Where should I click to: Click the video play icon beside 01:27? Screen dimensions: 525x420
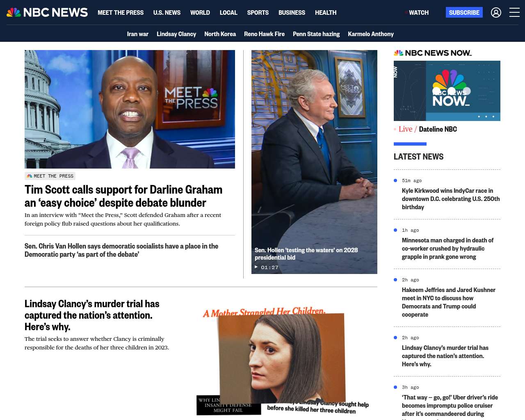(256, 267)
